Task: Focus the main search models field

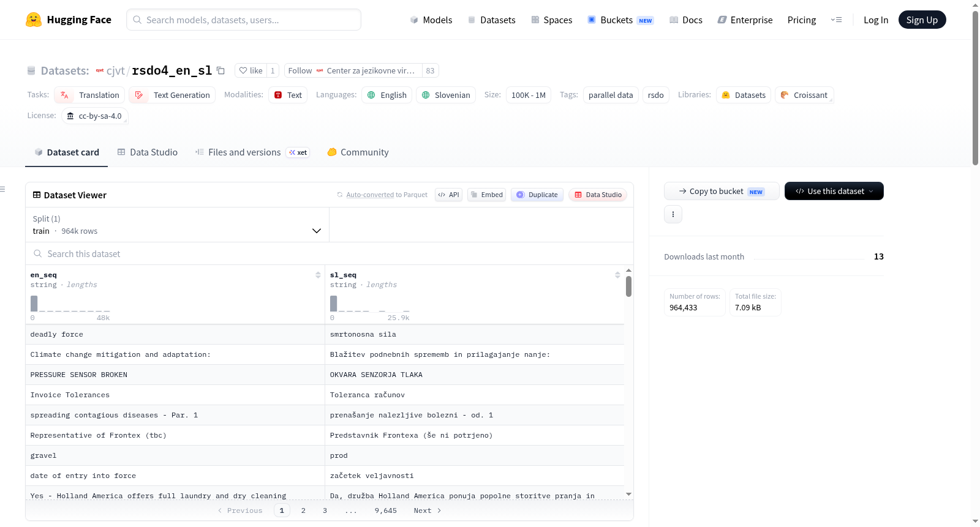Action: pyautogui.click(x=244, y=20)
